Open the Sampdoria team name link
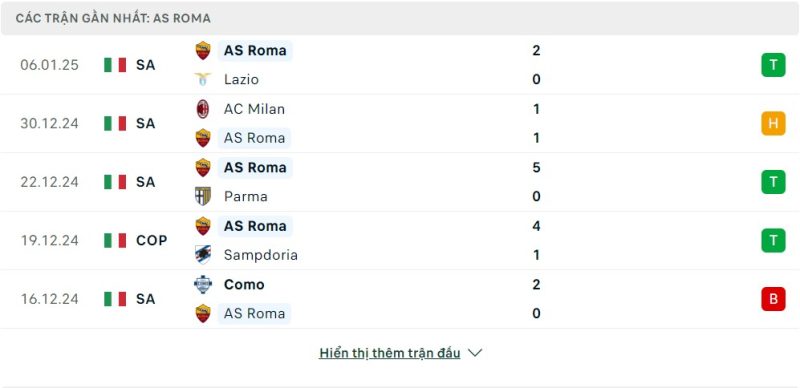The width and height of the screenshot is (800, 388). [261, 255]
